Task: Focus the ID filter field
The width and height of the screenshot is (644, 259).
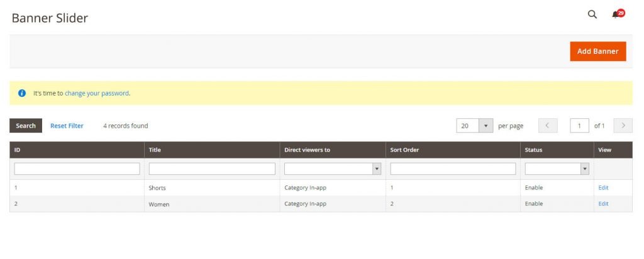Action: (x=77, y=168)
